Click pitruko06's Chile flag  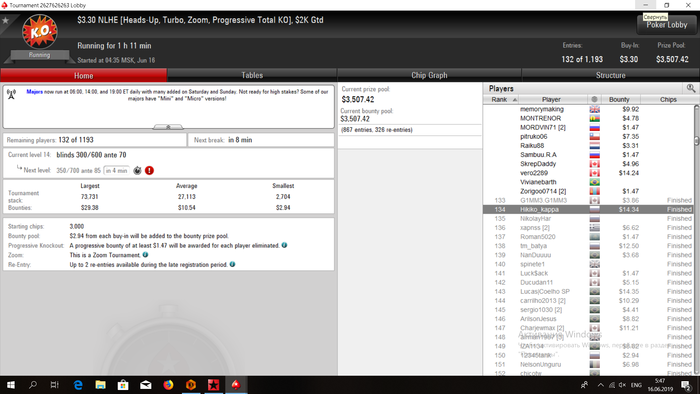[595, 137]
